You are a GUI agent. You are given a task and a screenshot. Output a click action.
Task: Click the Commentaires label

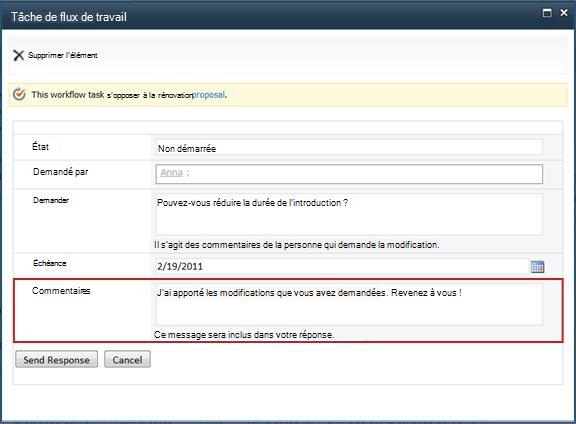click(61, 291)
